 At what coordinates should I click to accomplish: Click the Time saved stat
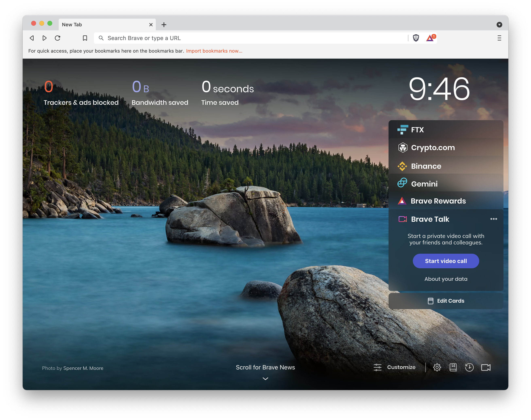click(227, 93)
